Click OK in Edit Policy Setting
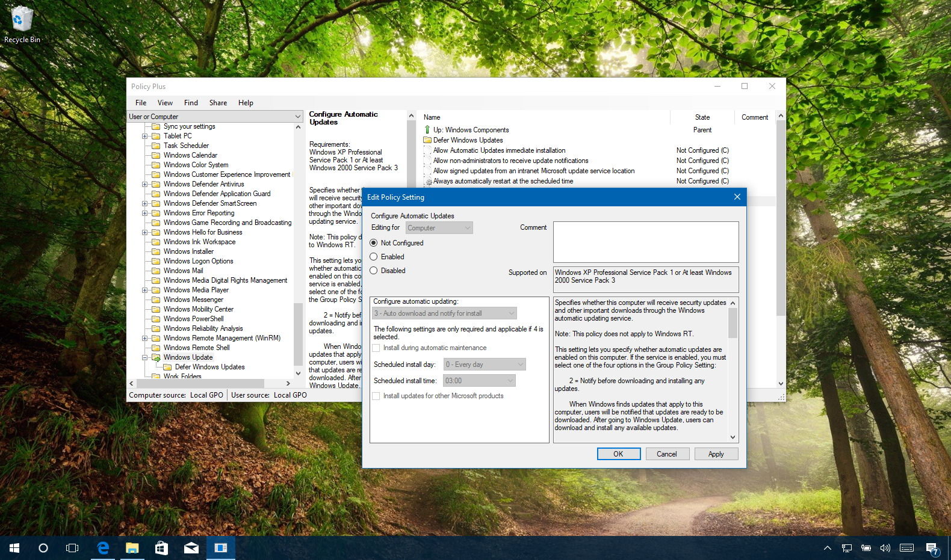 coord(619,454)
